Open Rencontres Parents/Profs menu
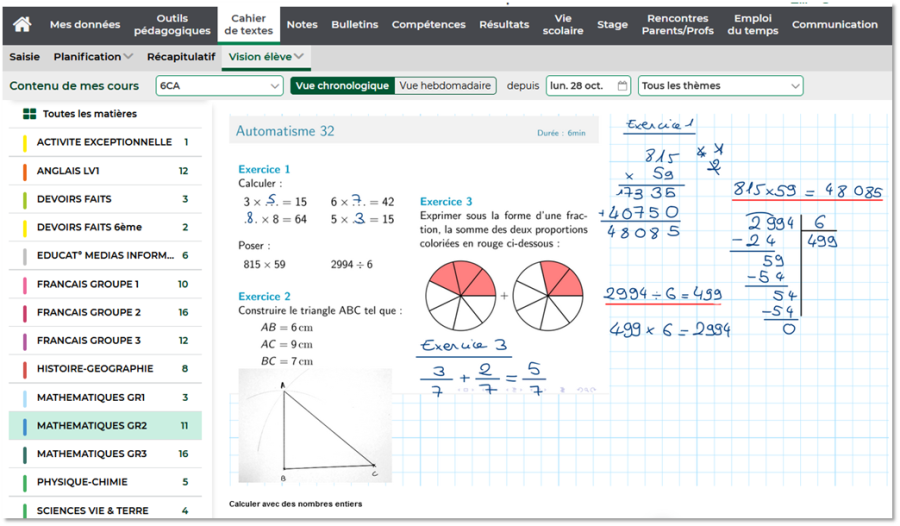This screenshot has width=900, height=526. point(678,25)
